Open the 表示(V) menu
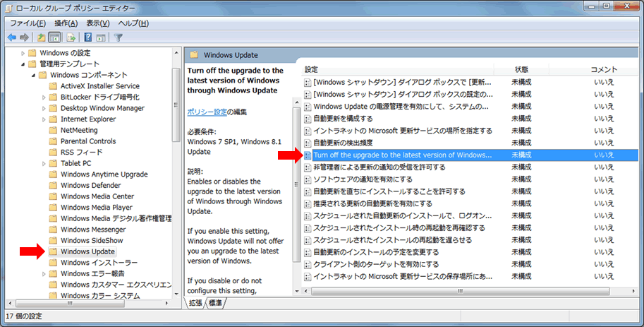Screen dimensions: 644x327 [98, 23]
